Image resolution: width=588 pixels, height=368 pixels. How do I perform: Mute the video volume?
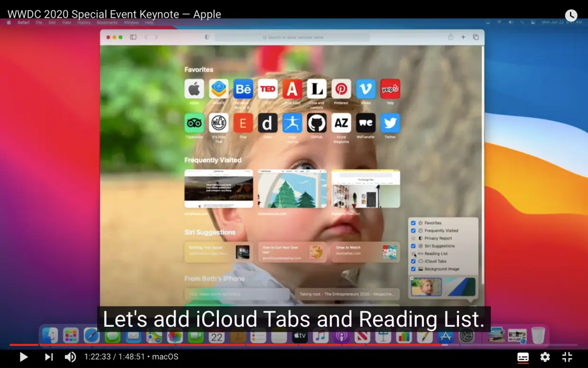[70, 357]
